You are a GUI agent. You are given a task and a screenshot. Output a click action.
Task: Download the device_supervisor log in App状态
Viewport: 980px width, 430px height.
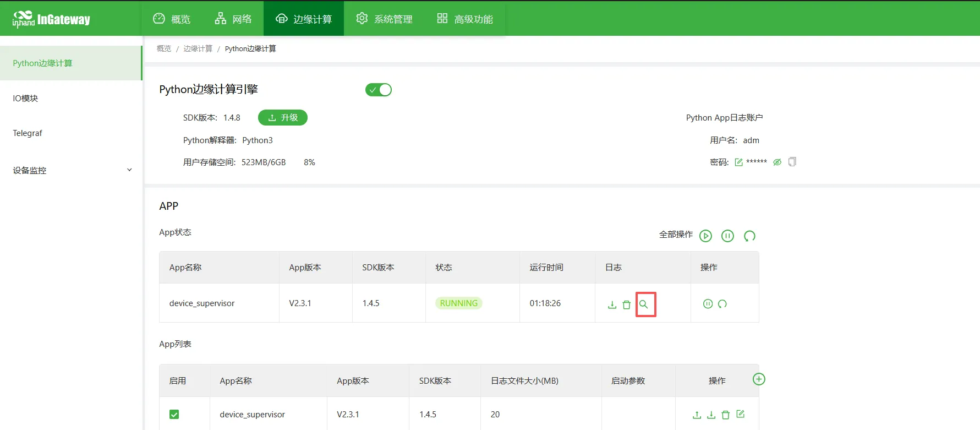coord(612,304)
